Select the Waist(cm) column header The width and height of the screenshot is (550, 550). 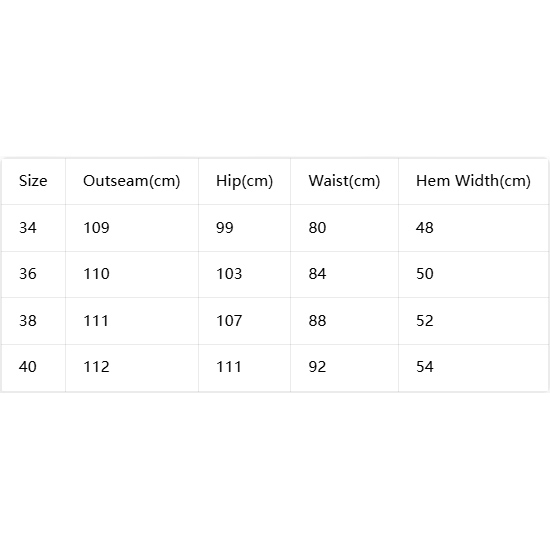[344, 181]
